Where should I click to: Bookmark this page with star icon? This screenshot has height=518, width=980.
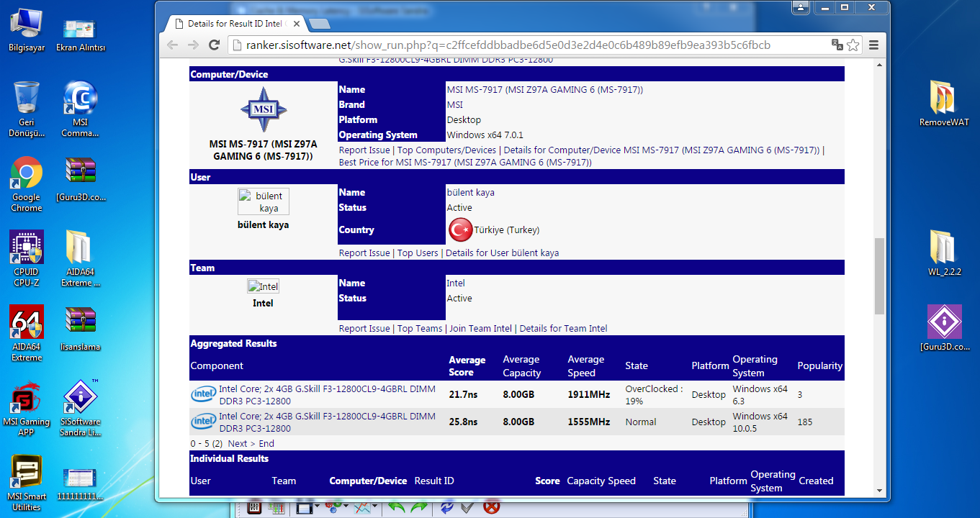853,45
